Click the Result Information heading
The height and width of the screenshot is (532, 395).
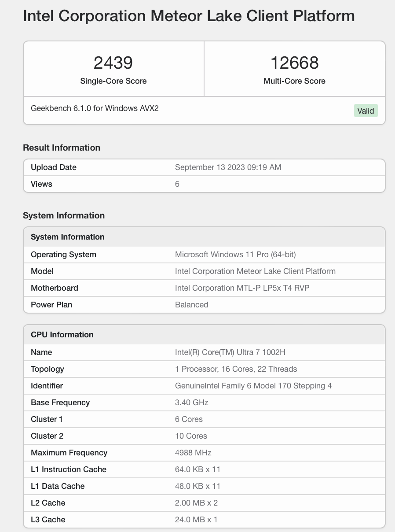click(62, 148)
